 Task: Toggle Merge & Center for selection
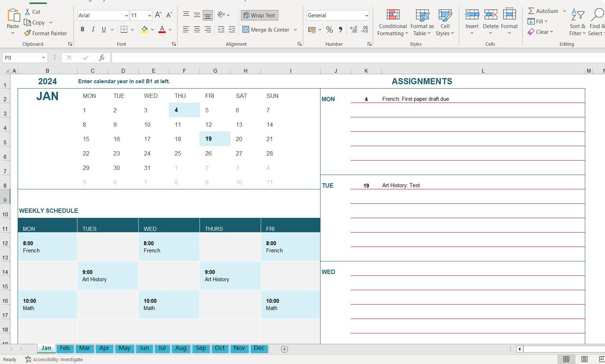click(266, 30)
